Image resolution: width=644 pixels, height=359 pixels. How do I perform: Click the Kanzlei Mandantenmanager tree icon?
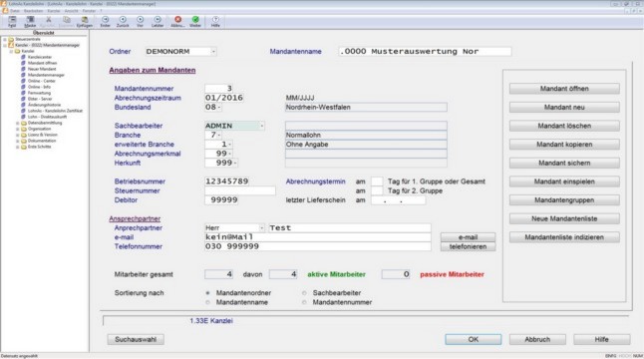(11, 45)
